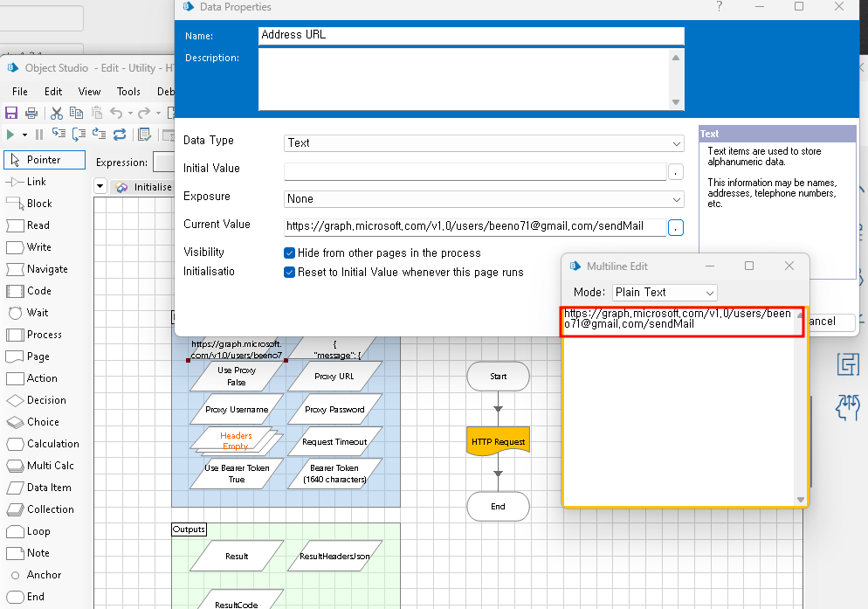Select the Decision stage tool
The width and height of the screenshot is (868, 609).
pos(45,400)
